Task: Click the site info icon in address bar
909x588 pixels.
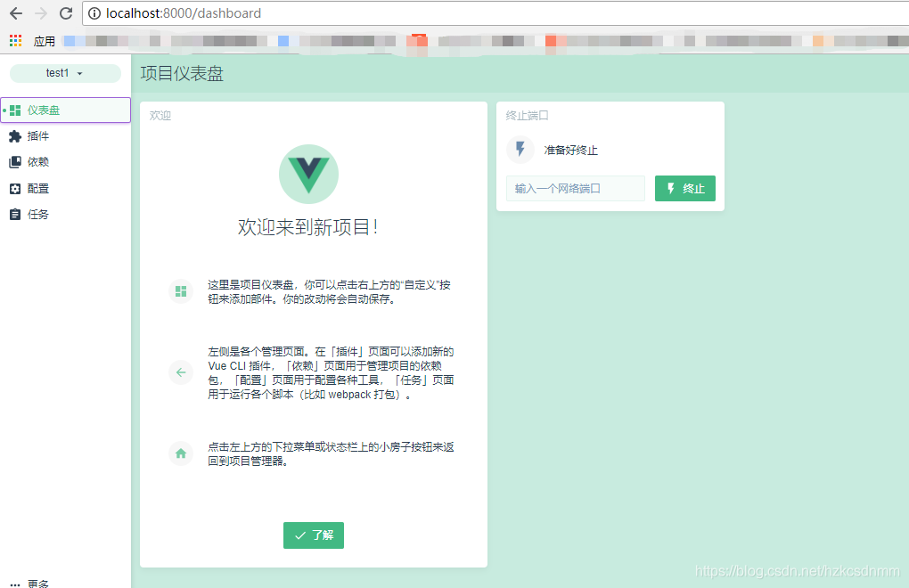Action: (94, 13)
